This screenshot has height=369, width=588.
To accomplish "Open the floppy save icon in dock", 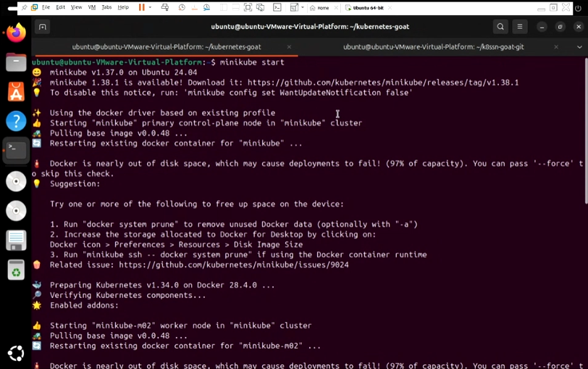I will pos(16,240).
